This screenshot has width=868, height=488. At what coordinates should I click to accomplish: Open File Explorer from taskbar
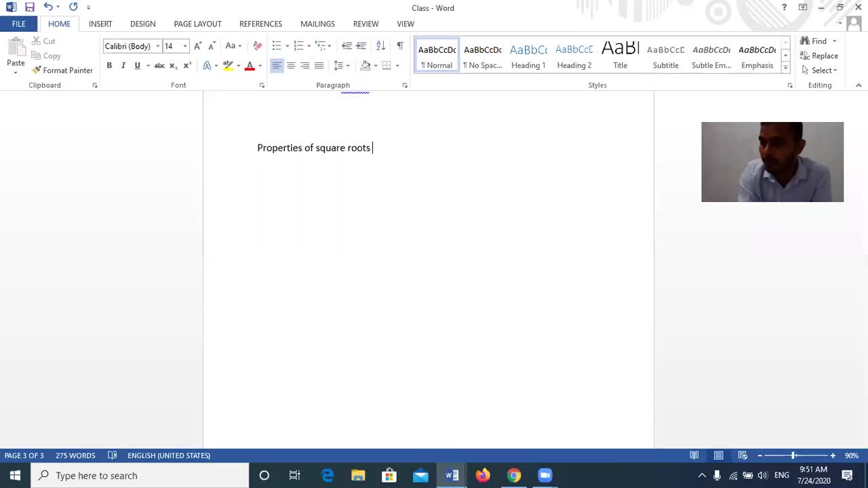tap(358, 475)
